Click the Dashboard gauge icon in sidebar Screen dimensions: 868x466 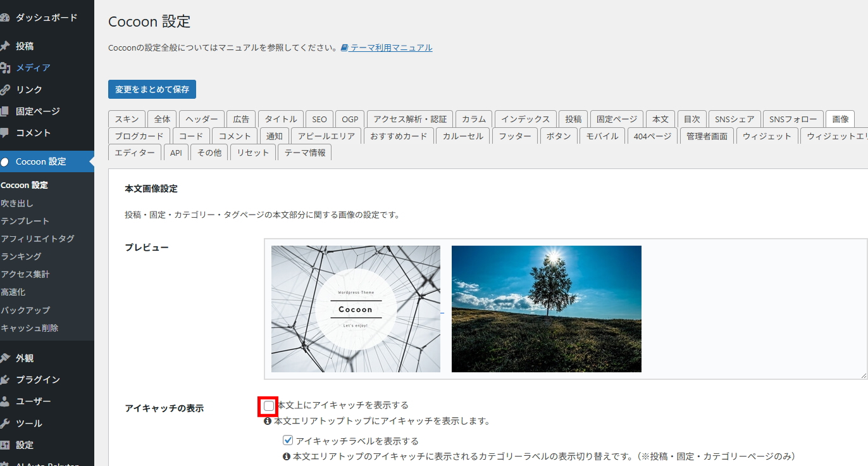point(5,18)
